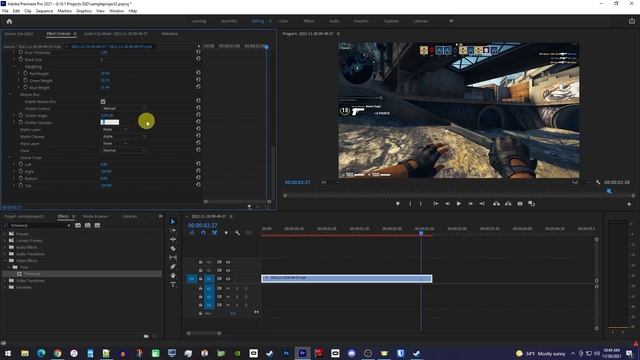Image resolution: width=640 pixels, height=360 pixels.
Task: Click the Shutter Samples value field
Action: click(110, 122)
